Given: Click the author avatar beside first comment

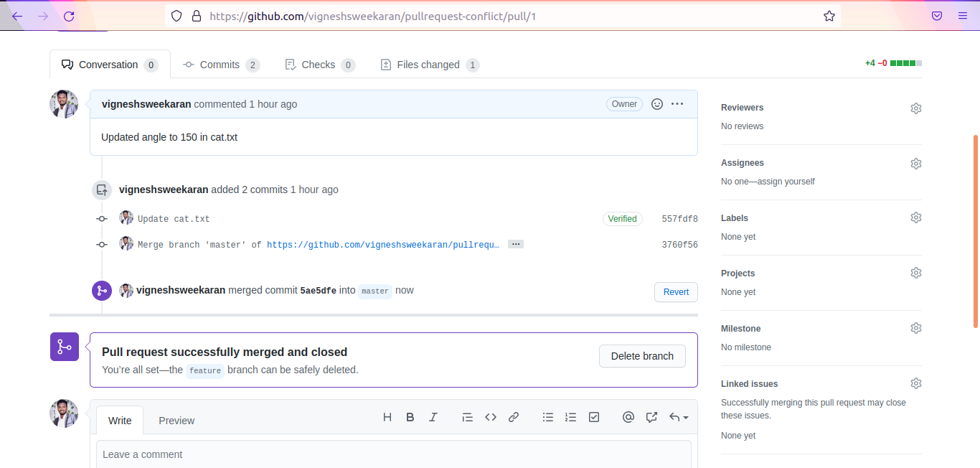Looking at the screenshot, I should 64,104.
